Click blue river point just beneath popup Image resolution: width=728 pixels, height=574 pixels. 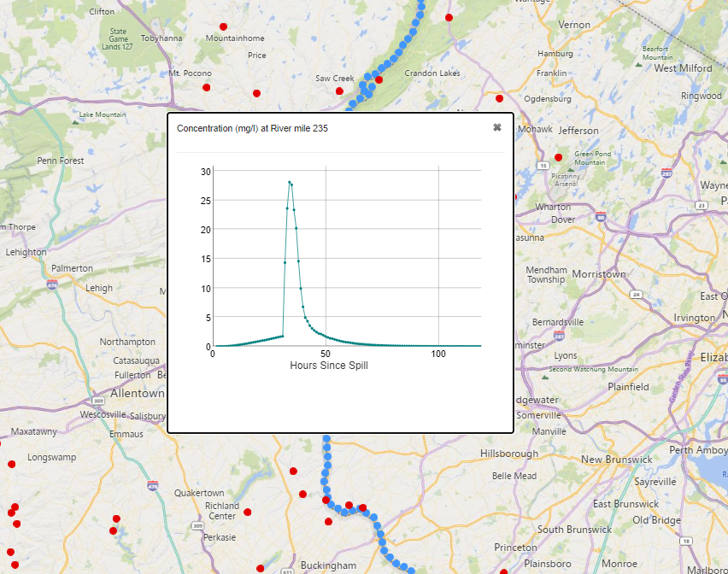tap(327, 438)
